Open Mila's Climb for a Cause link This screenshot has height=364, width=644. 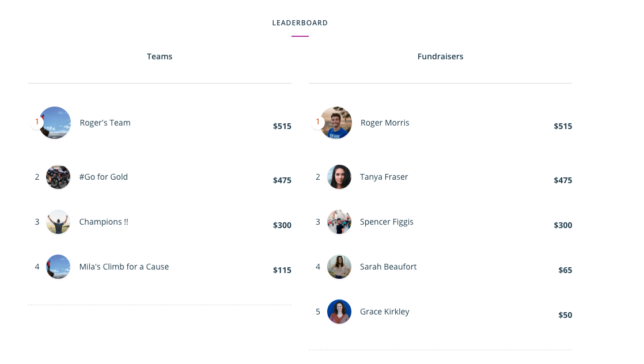point(124,267)
